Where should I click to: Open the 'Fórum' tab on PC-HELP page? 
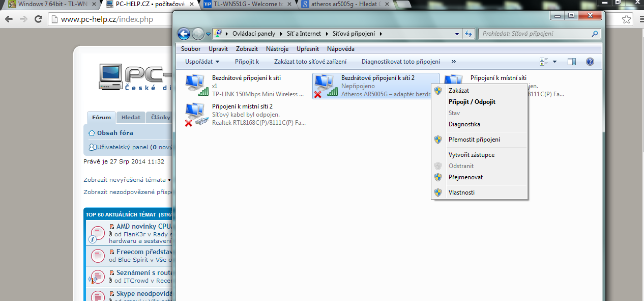pos(101,117)
